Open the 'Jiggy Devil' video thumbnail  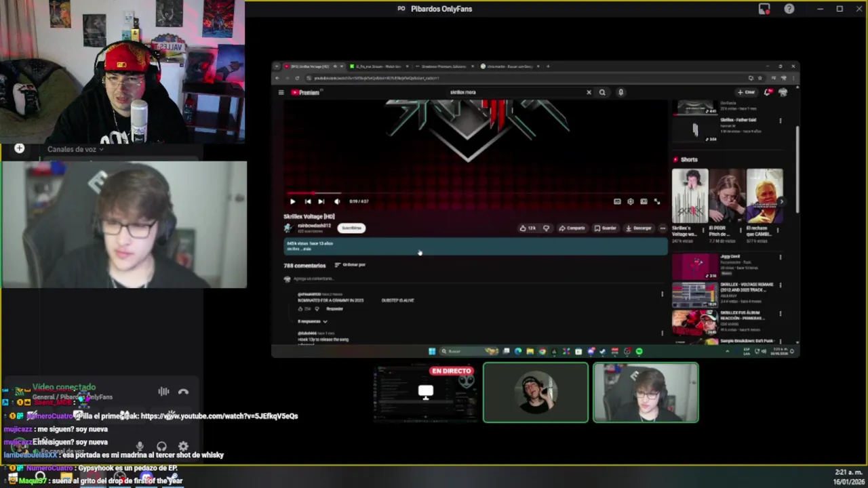coord(694,266)
